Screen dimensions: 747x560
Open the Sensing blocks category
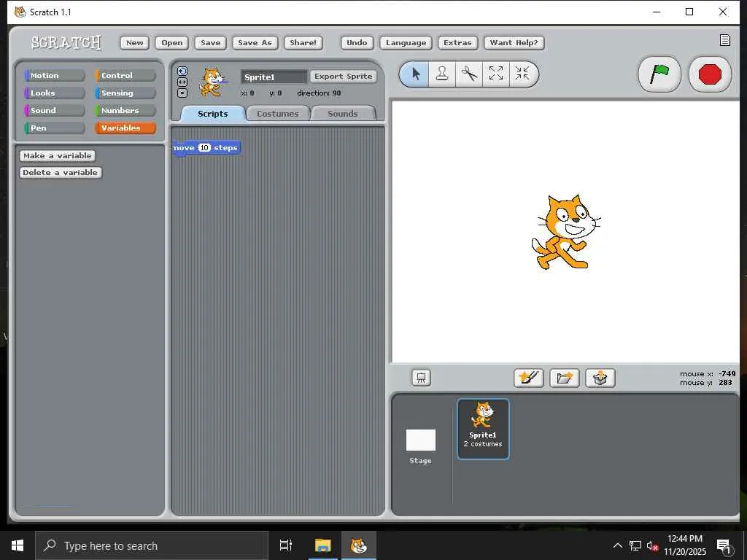point(125,93)
